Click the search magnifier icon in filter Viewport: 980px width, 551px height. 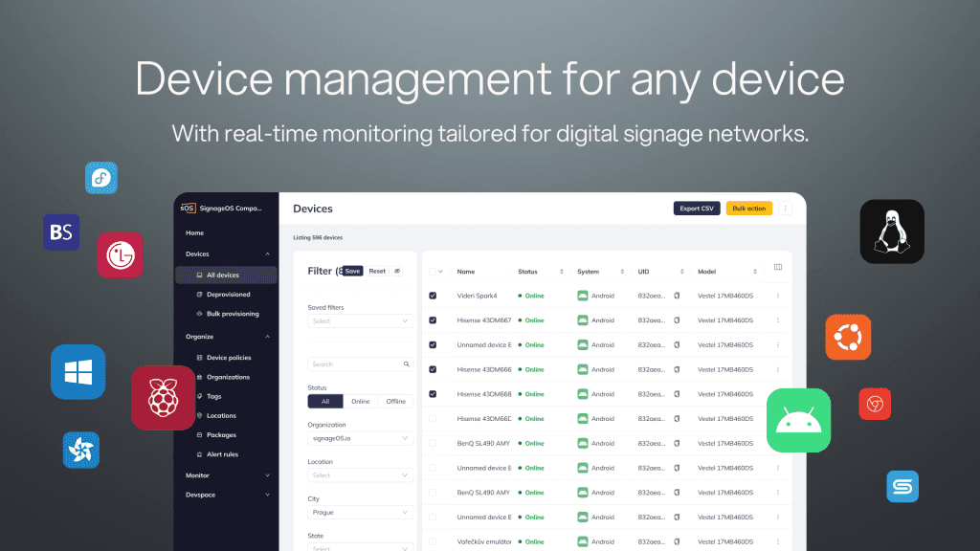406,364
